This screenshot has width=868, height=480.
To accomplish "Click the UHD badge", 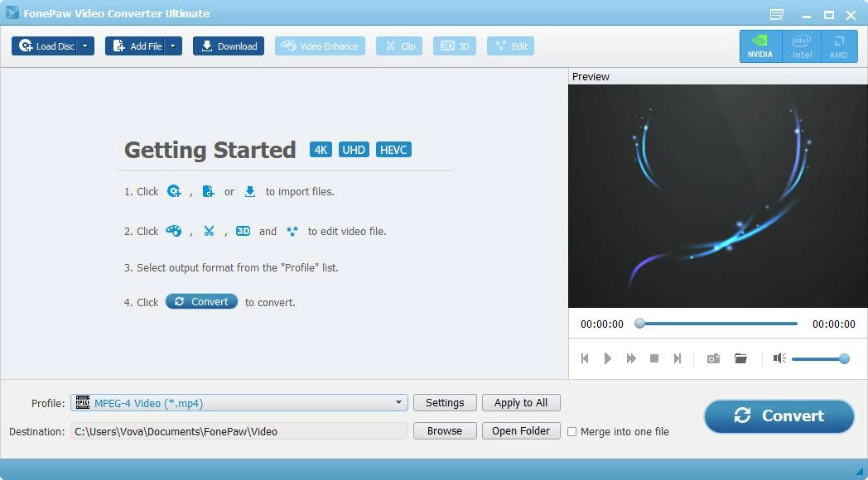I will [x=354, y=149].
